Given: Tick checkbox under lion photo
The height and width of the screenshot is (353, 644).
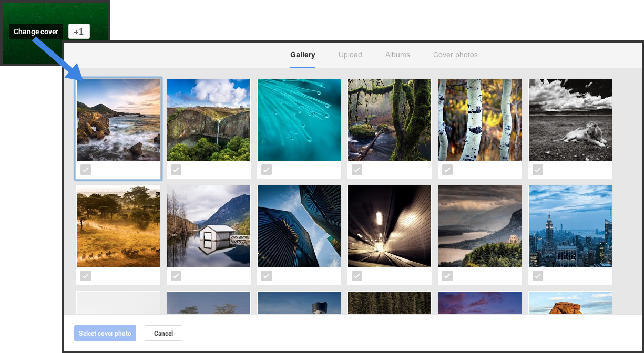Looking at the screenshot, I should pyautogui.click(x=538, y=170).
